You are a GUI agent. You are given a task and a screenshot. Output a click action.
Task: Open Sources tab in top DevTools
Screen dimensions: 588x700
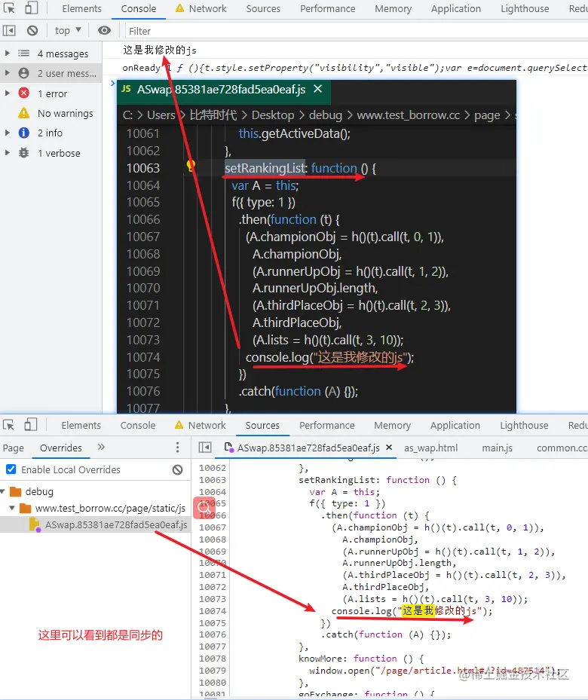263,9
